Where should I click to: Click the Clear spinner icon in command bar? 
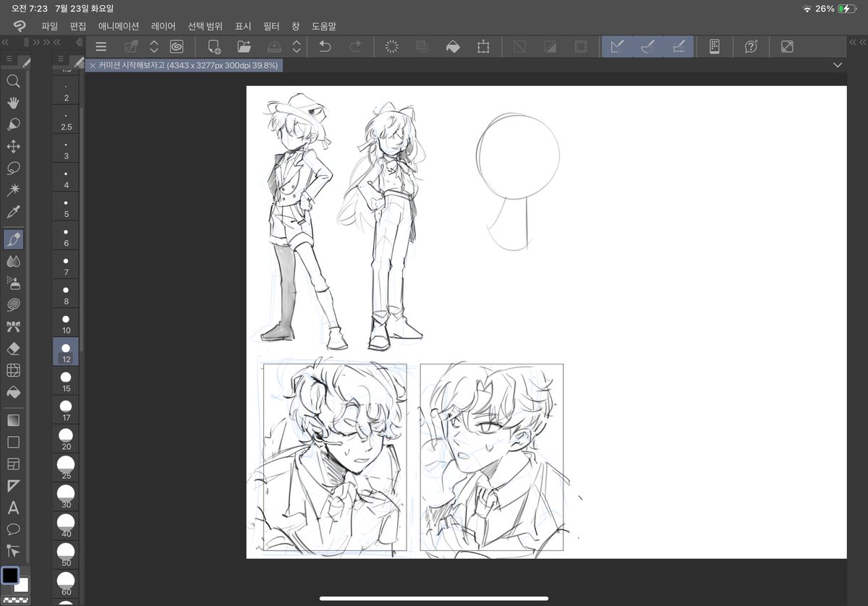coord(392,46)
